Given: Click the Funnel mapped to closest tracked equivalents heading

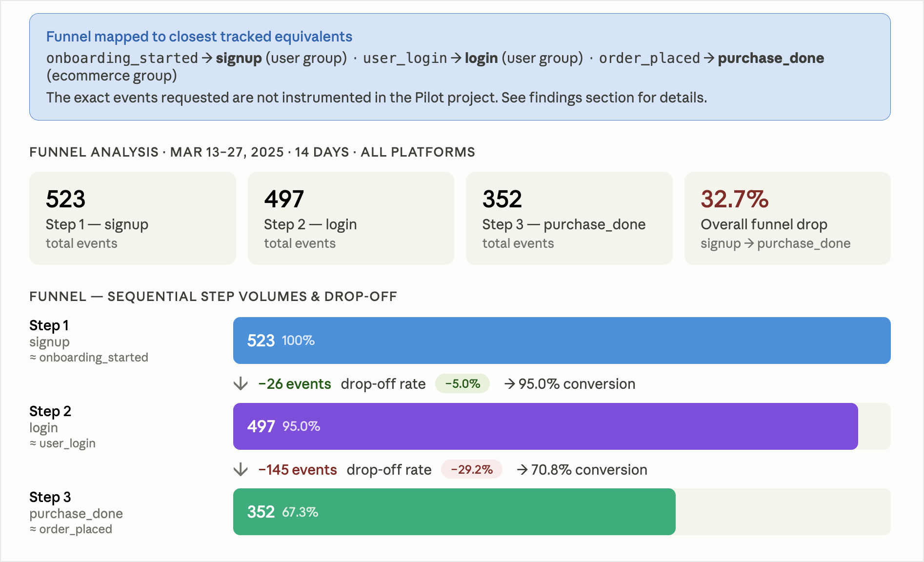Looking at the screenshot, I should 199,37.
